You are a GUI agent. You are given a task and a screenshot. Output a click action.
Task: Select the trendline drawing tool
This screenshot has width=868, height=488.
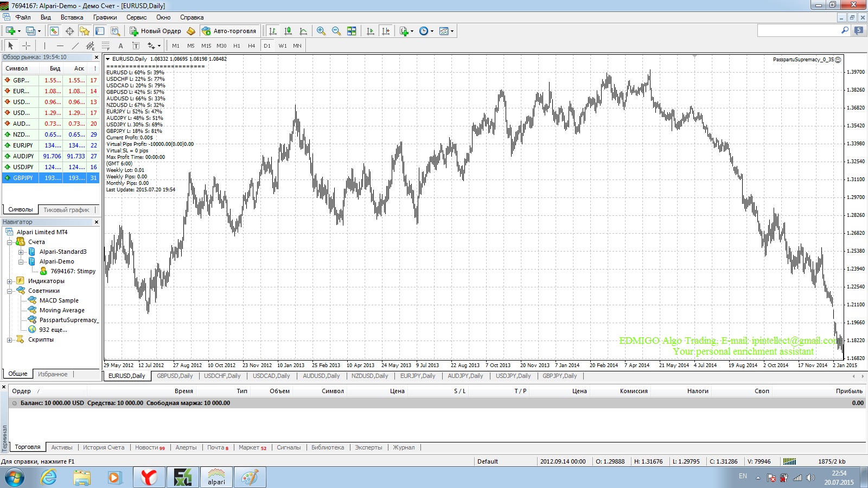[75, 46]
